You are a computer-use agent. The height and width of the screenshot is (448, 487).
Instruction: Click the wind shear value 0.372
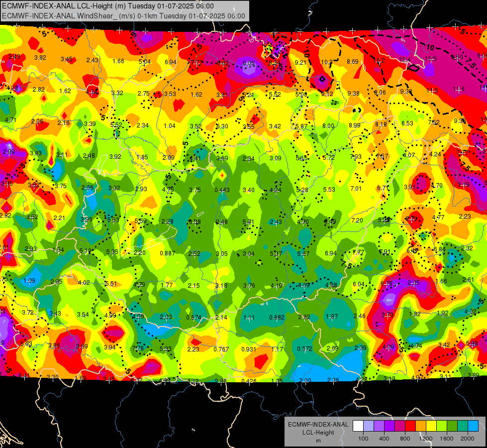click(x=304, y=349)
